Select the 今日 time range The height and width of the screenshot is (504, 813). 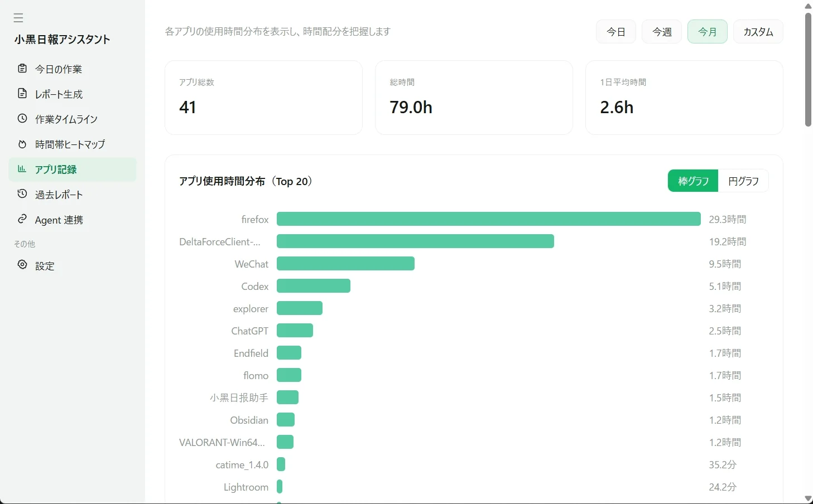(616, 32)
